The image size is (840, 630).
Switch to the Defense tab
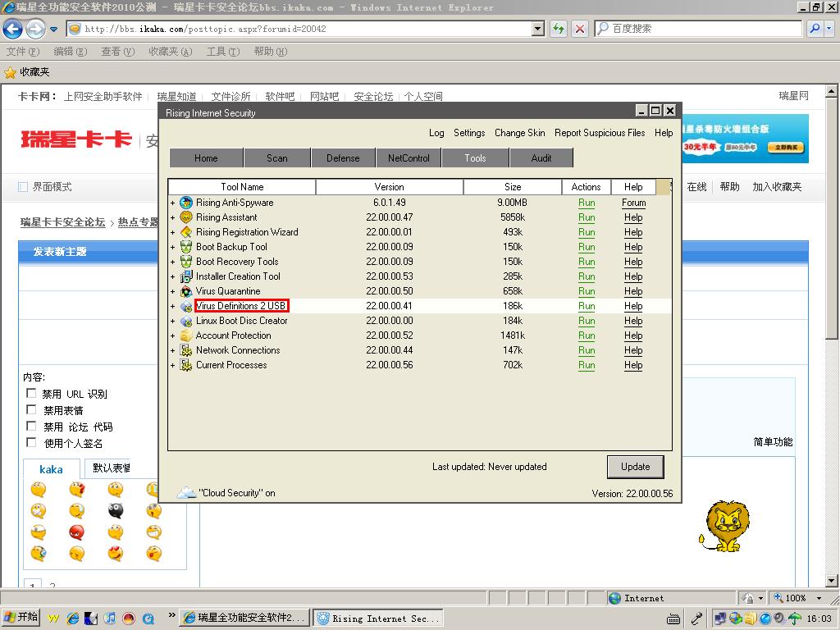click(343, 158)
